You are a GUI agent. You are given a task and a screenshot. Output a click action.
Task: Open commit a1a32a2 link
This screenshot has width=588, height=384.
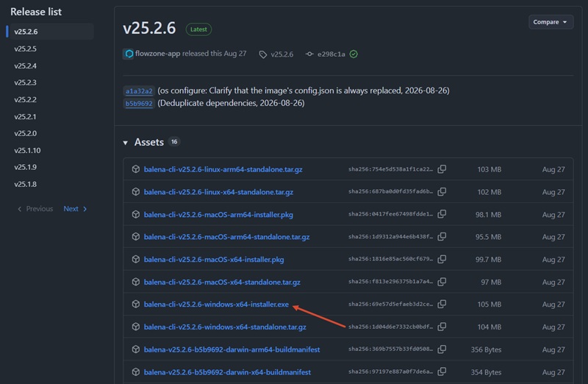coord(139,90)
